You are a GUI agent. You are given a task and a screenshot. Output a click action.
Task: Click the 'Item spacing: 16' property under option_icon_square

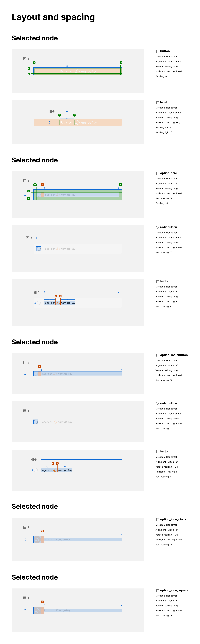(164, 616)
